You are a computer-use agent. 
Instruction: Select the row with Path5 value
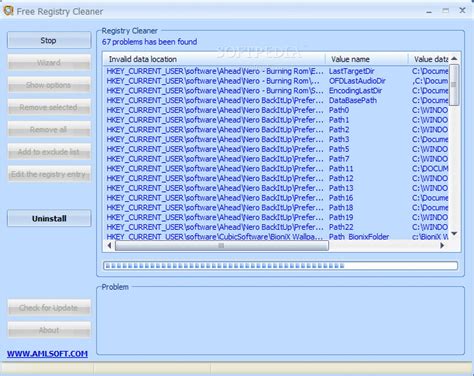(x=277, y=149)
